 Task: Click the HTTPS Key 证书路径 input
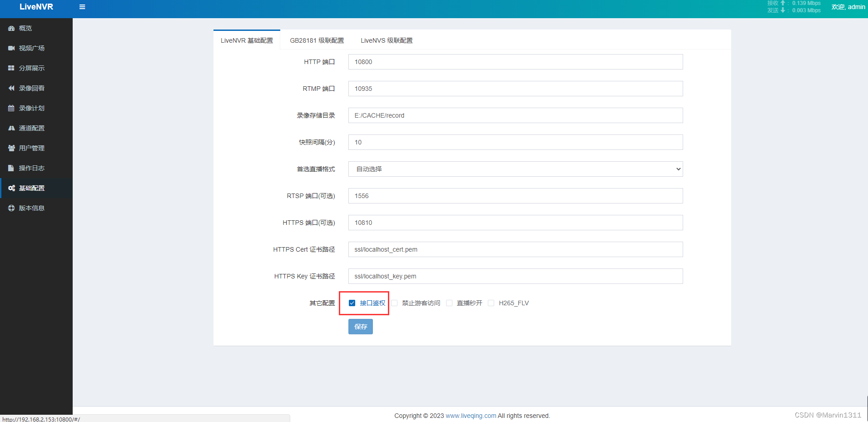[x=516, y=276]
